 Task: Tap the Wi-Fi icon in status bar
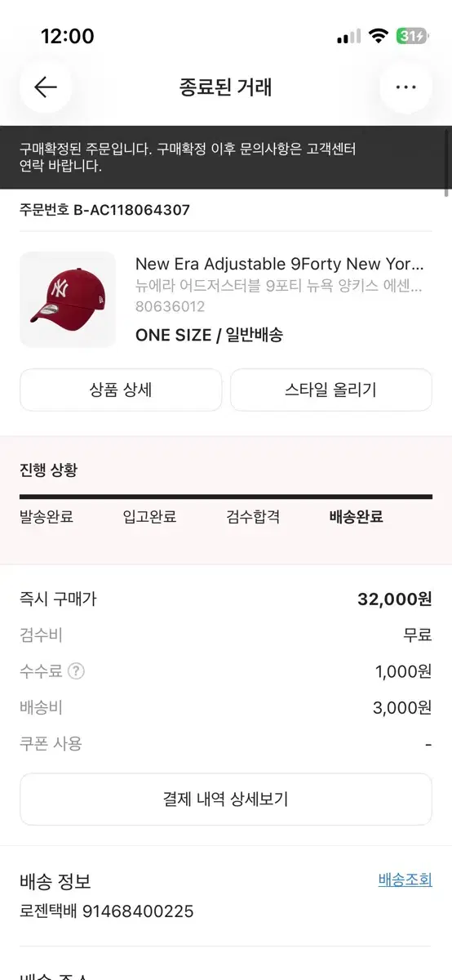(x=377, y=36)
